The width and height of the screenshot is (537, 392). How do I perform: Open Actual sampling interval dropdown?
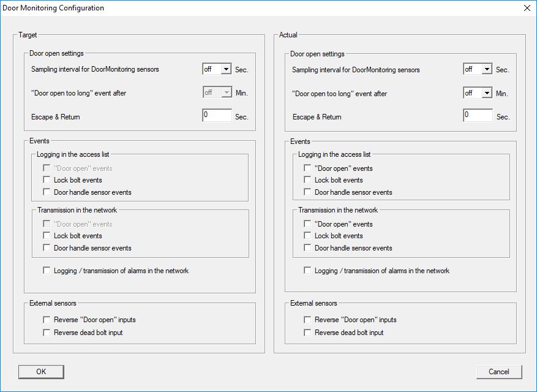[486, 70]
